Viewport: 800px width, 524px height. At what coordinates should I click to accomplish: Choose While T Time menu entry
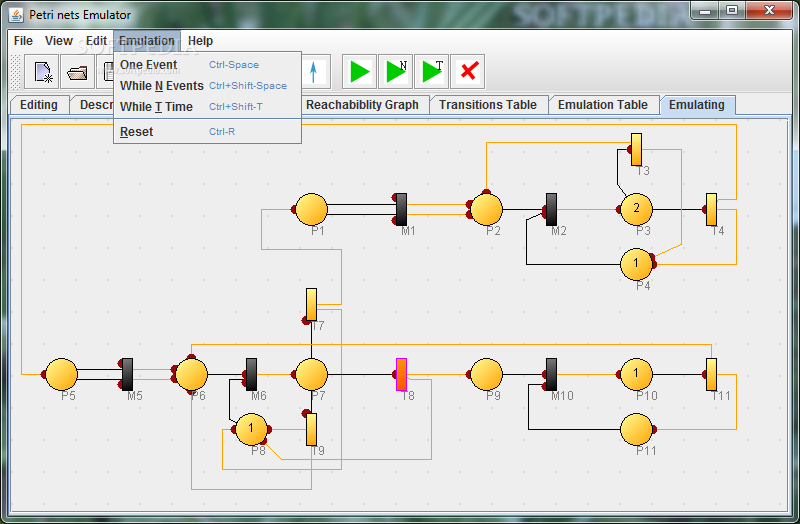pyautogui.click(x=207, y=107)
